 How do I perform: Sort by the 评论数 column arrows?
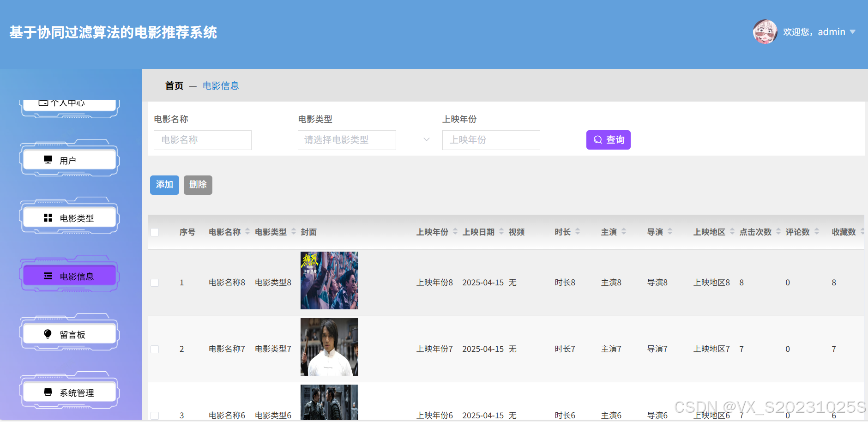[817, 231]
